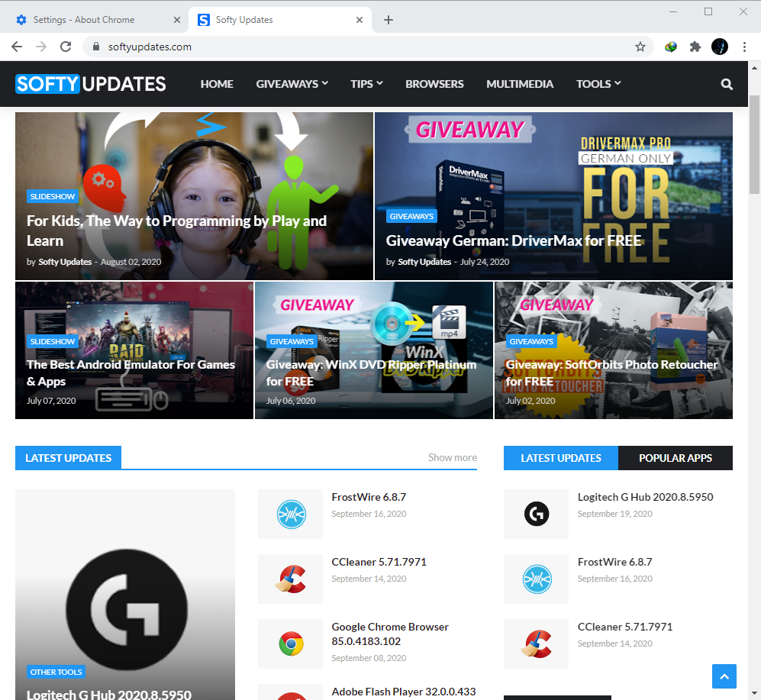Reload the Softy Updates page
Image resolution: width=761 pixels, height=700 pixels.
point(66,47)
